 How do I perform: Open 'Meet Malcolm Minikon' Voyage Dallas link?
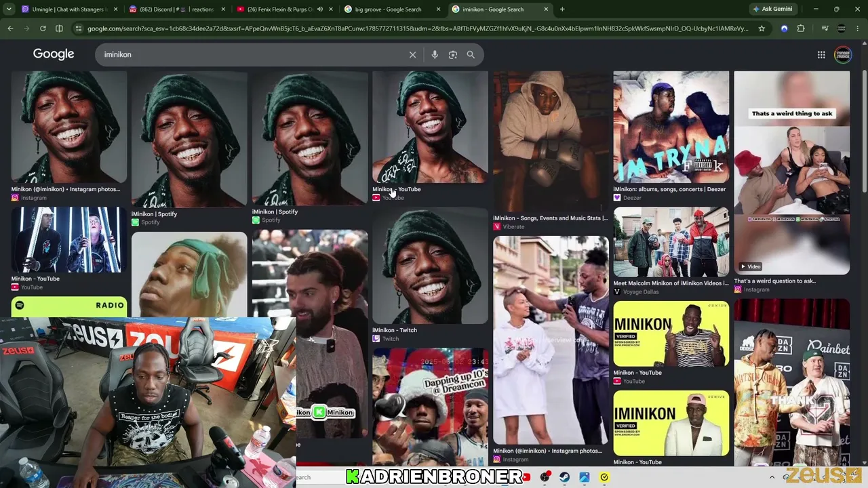pos(671,283)
